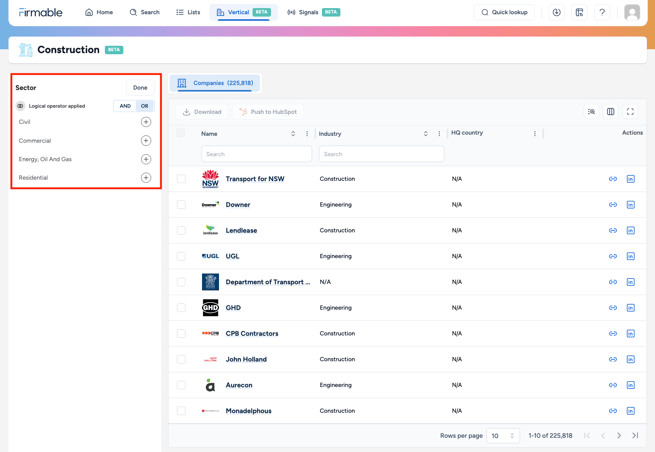Tick the select-all checkbox in table header

(180, 133)
